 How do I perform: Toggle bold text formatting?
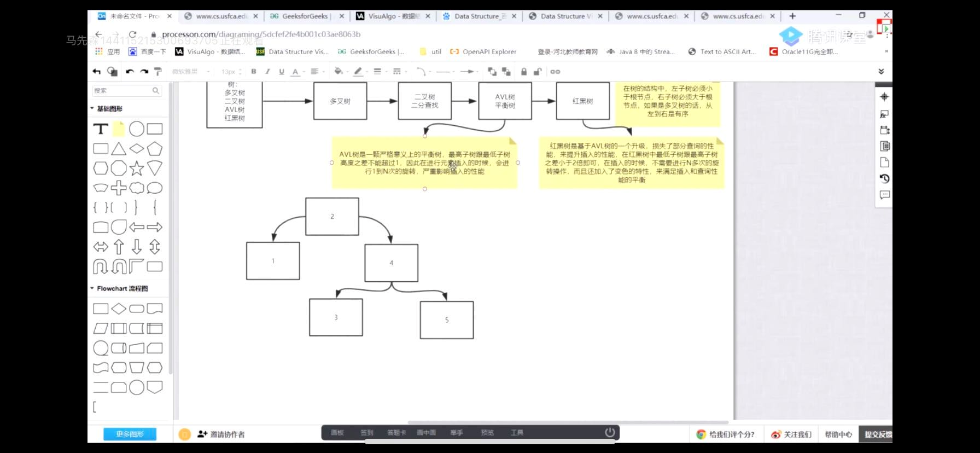(x=254, y=72)
